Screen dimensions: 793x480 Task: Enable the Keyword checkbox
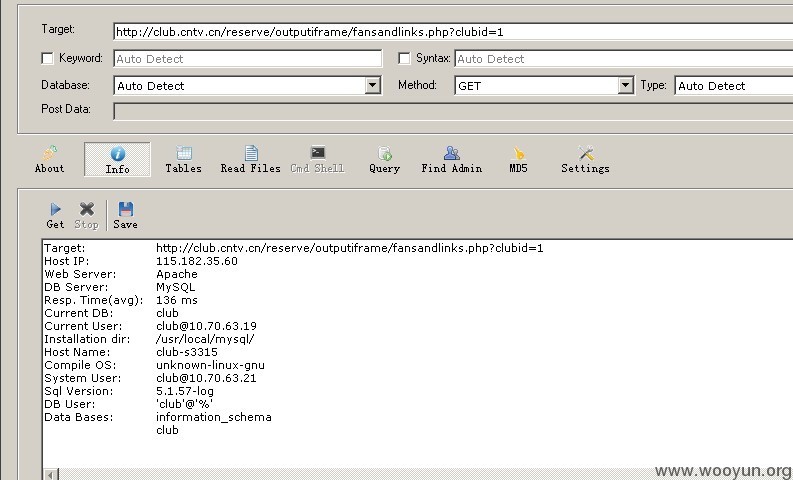48,59
